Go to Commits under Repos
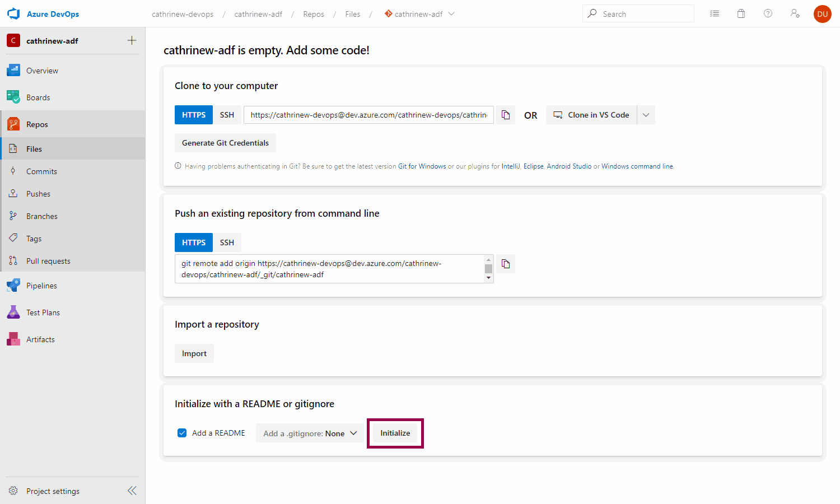Viewport: 840px width, 504px height. pos(41,171)
